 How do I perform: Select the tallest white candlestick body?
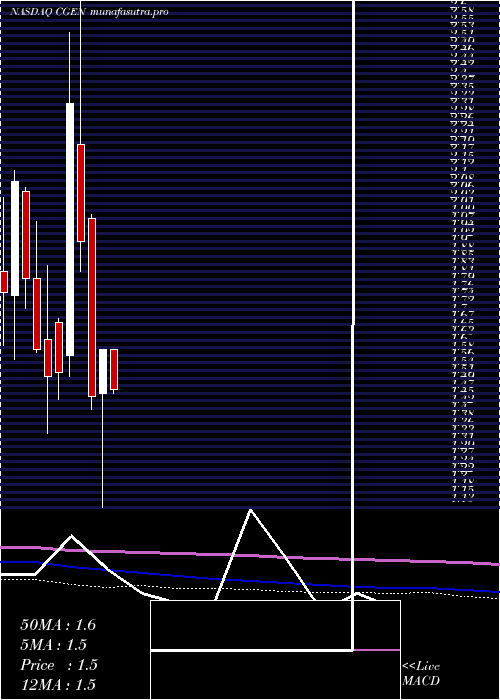pyautogui.click(x=70, y=229)
